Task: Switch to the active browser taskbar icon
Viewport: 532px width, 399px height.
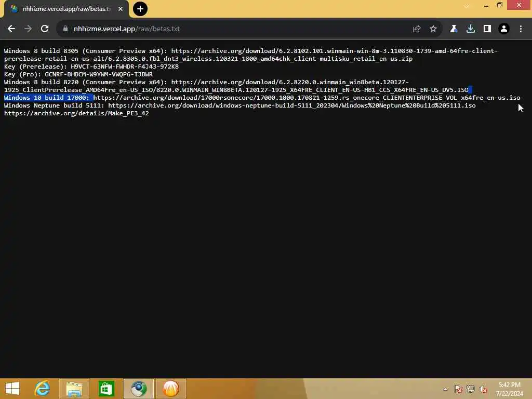Action: coord(139,389)
